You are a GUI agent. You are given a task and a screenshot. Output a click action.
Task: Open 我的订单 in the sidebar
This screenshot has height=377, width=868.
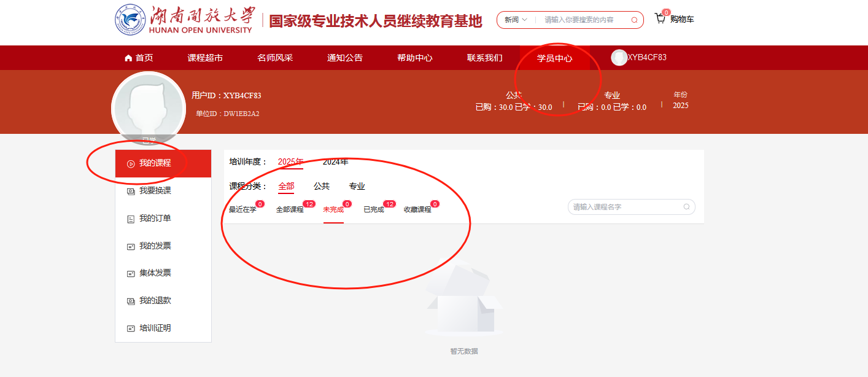tap(155, 219)
